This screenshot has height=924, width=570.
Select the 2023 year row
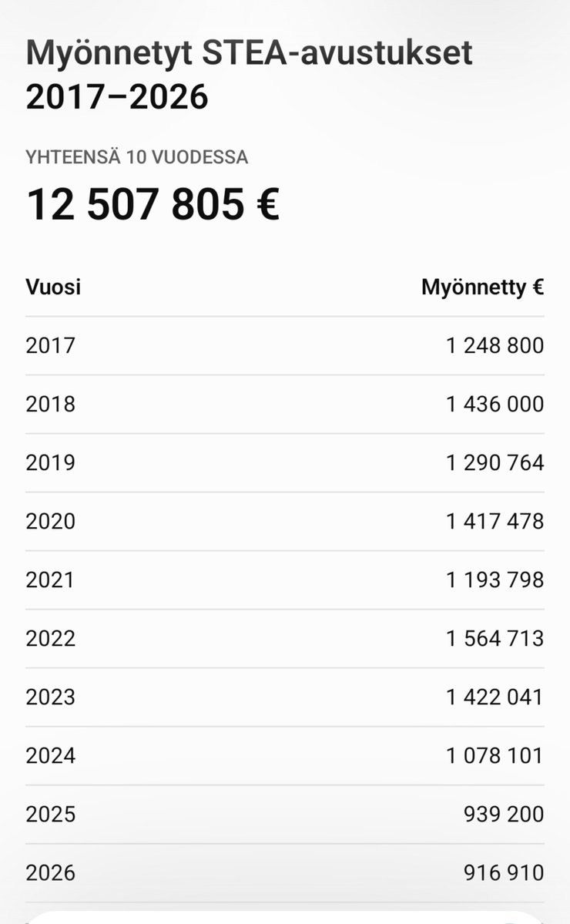coord(285,697)
